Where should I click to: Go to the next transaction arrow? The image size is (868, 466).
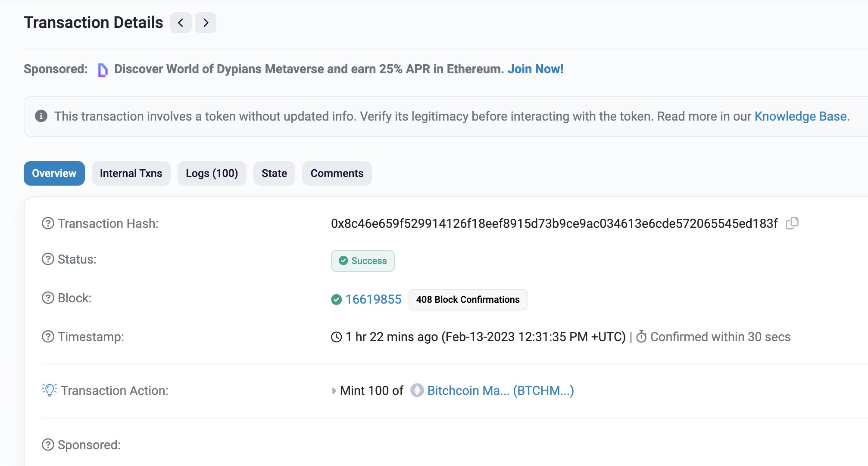coord(206,22)
